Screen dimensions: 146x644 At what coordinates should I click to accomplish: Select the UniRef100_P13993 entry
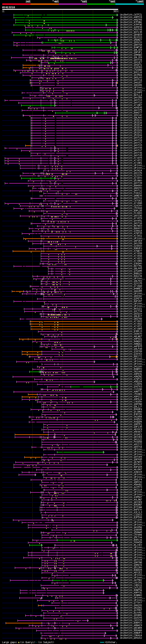tap(131, 213)
